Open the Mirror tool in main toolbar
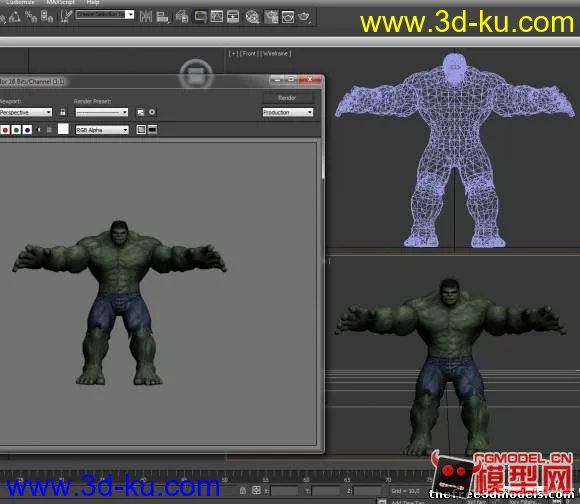 tap(146, 16)
